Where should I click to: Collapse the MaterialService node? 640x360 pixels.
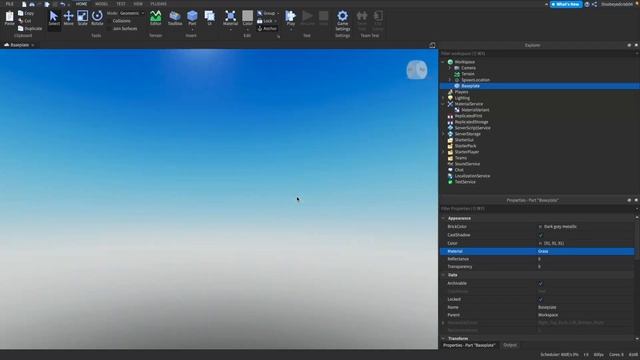[x=443, y=104]
